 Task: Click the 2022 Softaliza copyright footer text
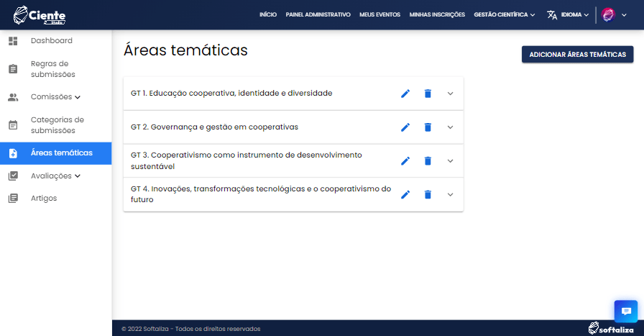(x=191, y=329)
